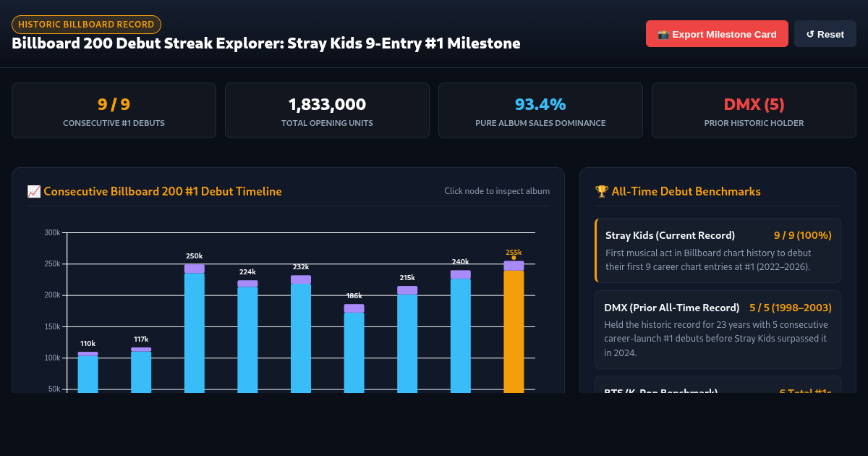Screen dimensions: 868x456
Task: Inspect the 232k bar in the timeline
Action: tap(301, 334)
